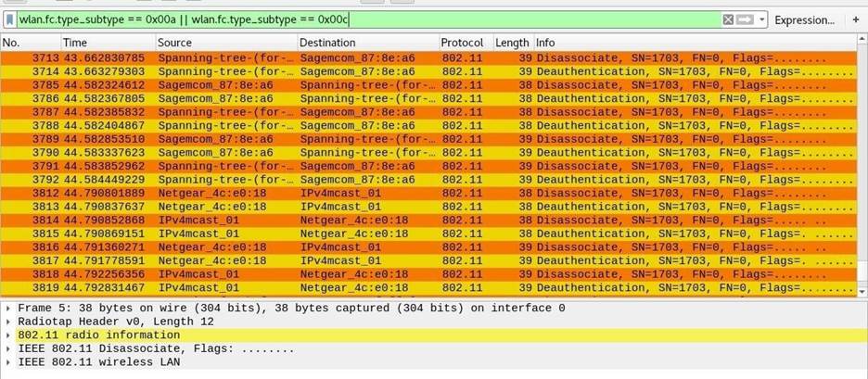Open the recent filters dropdown arrow

pos(762,19)
